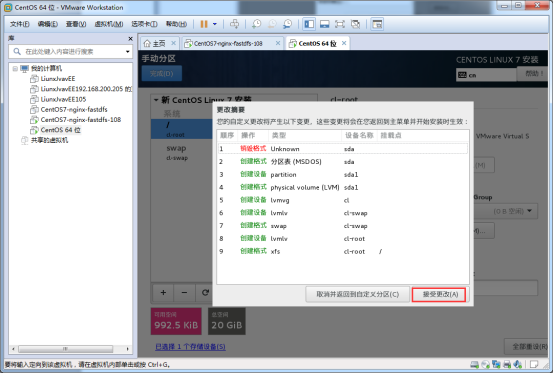This screenshot has height=373, width=553.
Task: Select the swap cl-swap mount point
Action: 182,152
